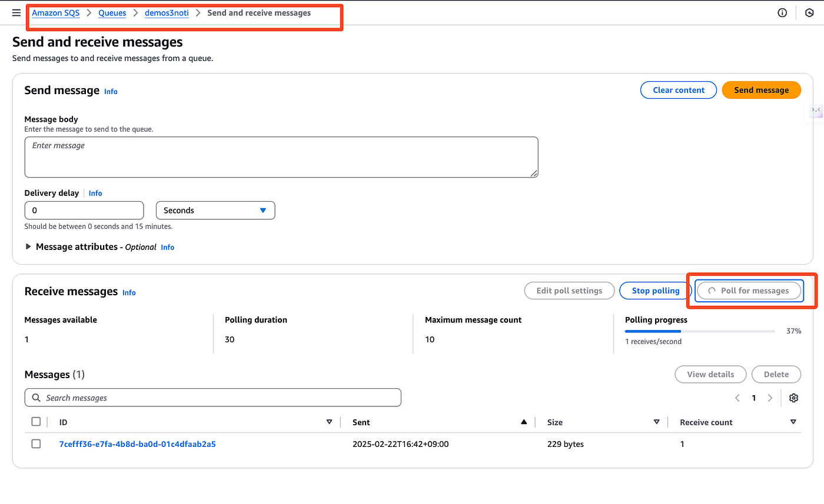Click the 229 bytes size cell
Screen dimensions: 824x504
tap(566, 444)
